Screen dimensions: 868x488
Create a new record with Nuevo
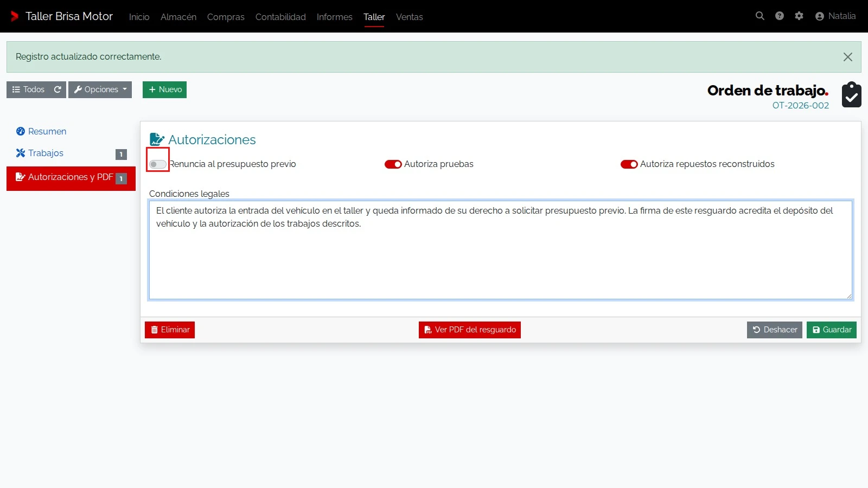click(x=165, y=89)
